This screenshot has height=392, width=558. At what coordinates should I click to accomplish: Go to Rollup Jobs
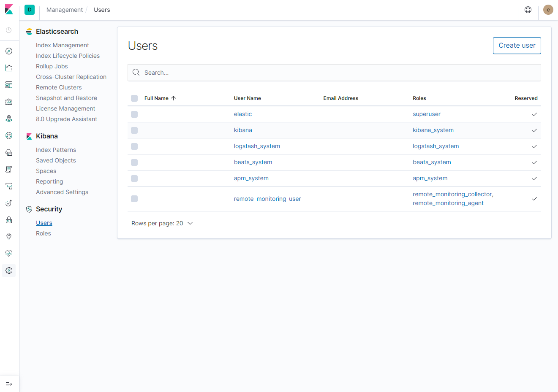point(52,66)
